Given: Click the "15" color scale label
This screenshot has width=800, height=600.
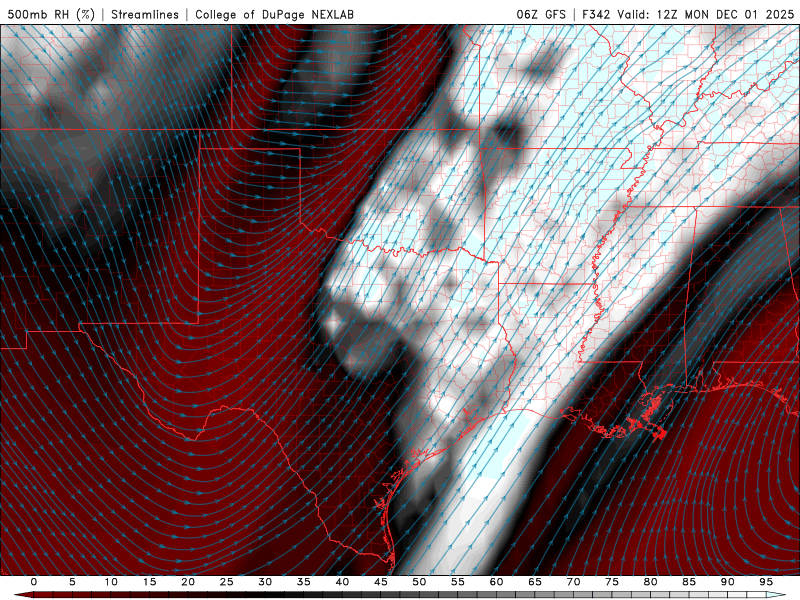Looking at the screenshot, I should click(149, 582).
